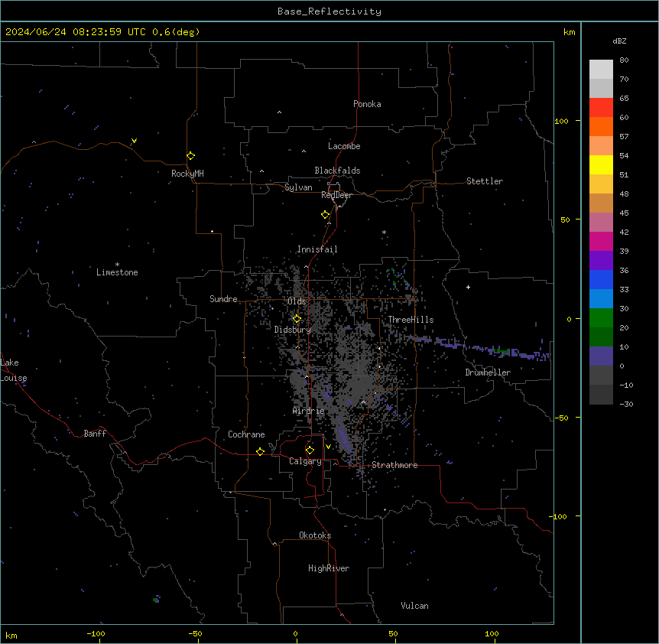This screenshot has height=644, width=659.
Task: Click the light gray 80 dBZ swatch
Action: coord(601,69)
